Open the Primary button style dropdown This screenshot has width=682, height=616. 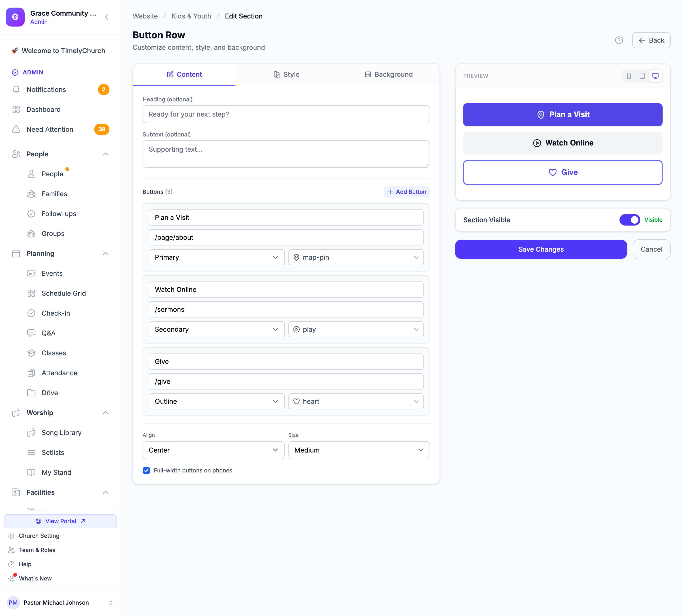click(x=216, y=257)
